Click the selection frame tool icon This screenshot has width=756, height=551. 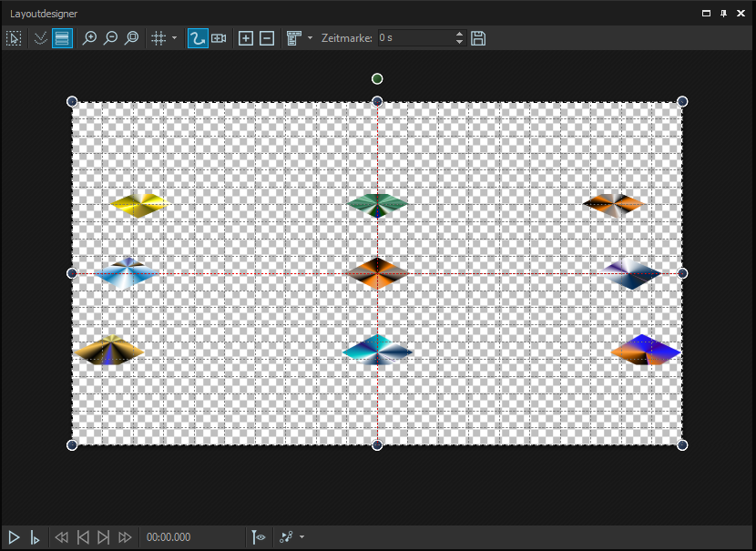point(14,38)
